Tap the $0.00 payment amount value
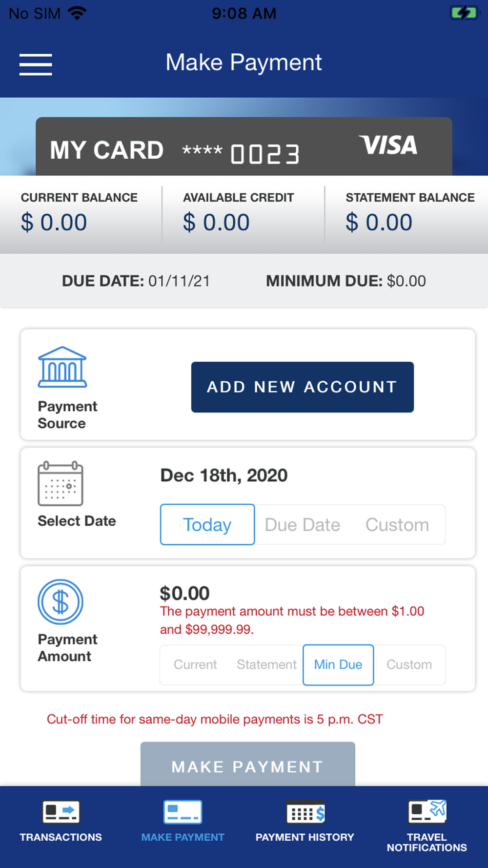 (184, 593)
